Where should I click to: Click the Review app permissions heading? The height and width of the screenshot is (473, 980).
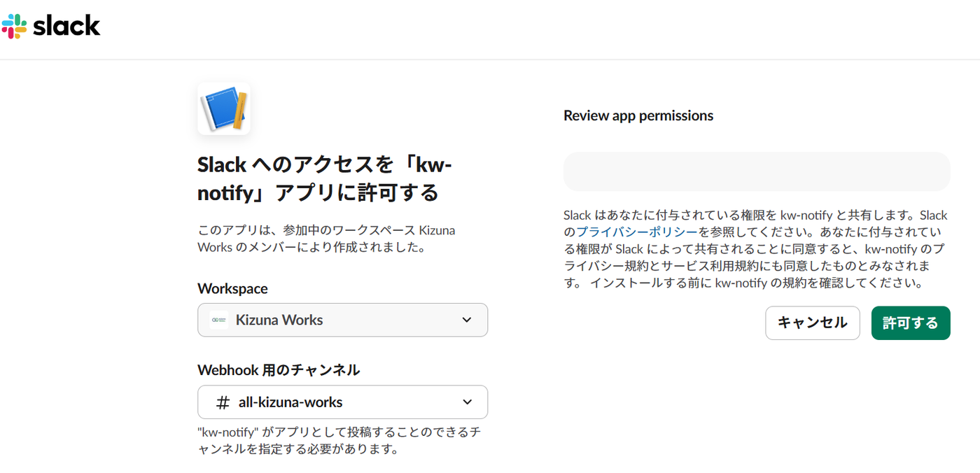[x=638, y=115]
